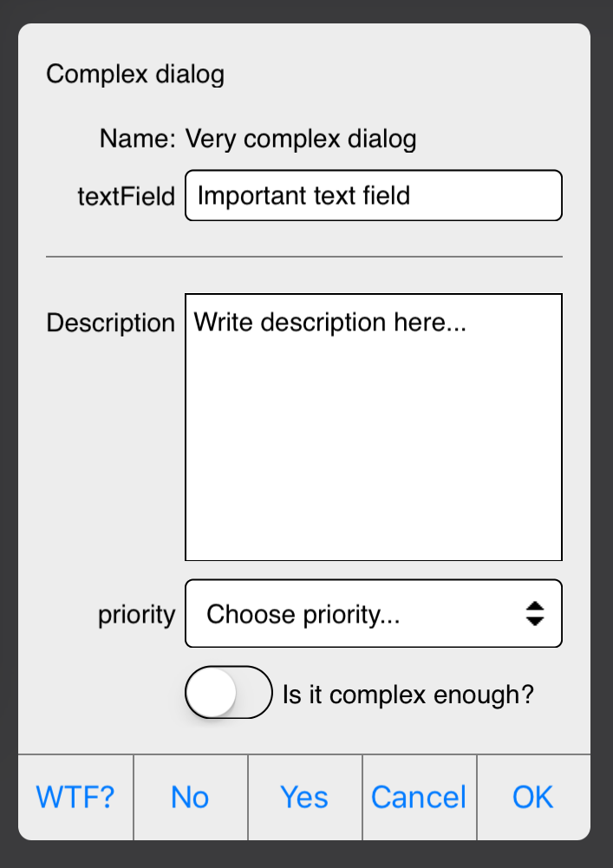This screenshot has width=613, height=868.
Task: Toggle the "Is it complex enough?" switch
Action: click(x=229, y=693)
